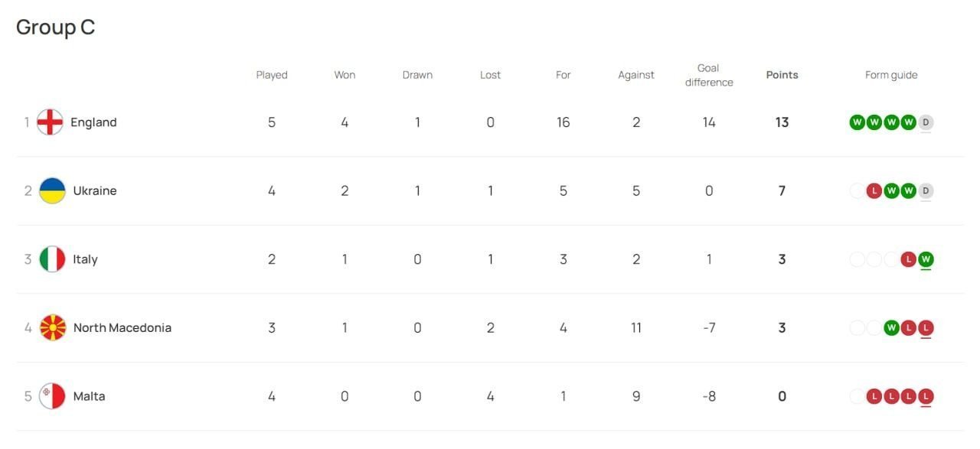
Task: Click the Group C heading
Action: (55, 27)
